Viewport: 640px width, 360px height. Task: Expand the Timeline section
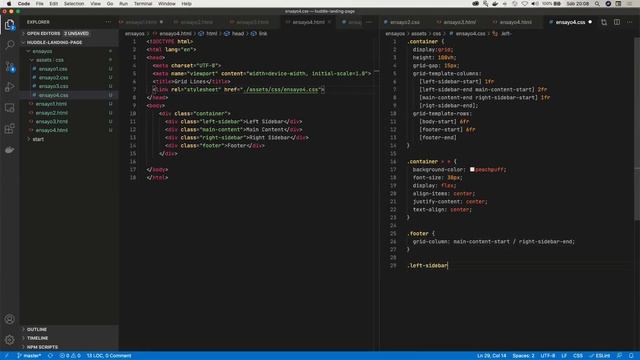pos(38,338)
